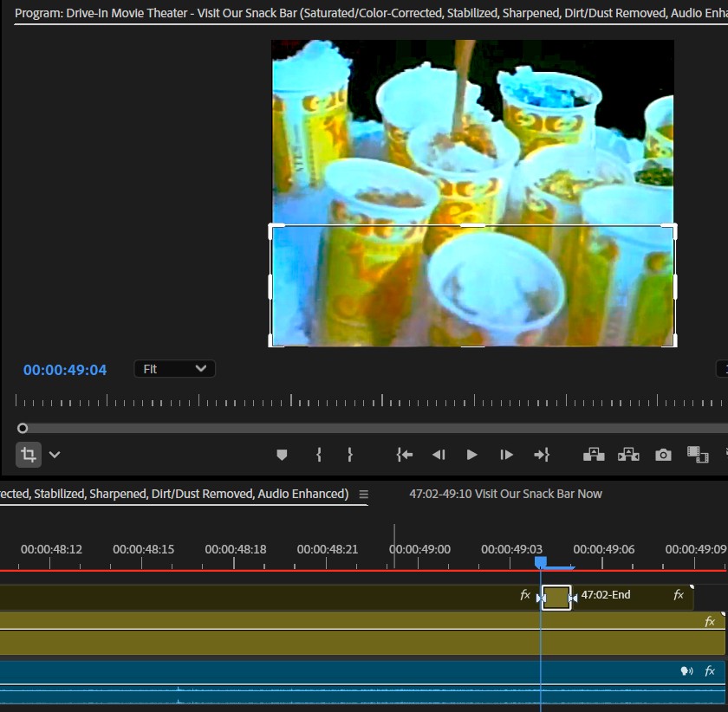The image size is (728, 712).
Task: Click the blue timeline playhead marker
Action: [541, 562]
